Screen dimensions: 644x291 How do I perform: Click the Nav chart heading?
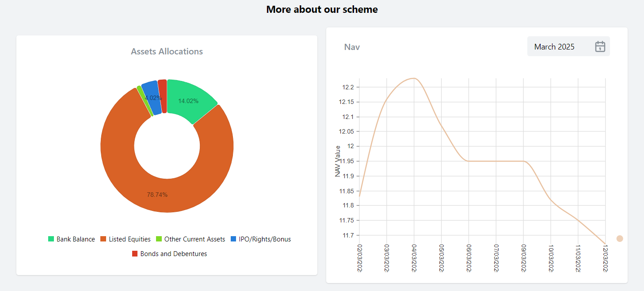pos(352,47)
